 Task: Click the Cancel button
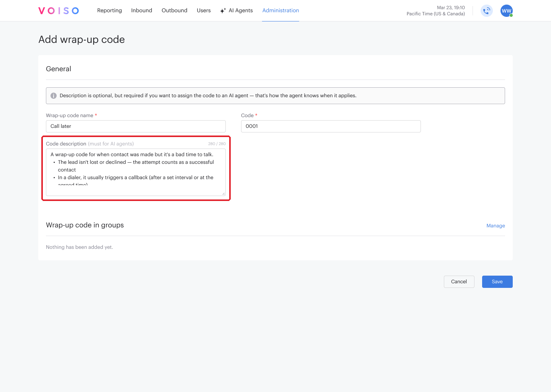tap(459, 282)
